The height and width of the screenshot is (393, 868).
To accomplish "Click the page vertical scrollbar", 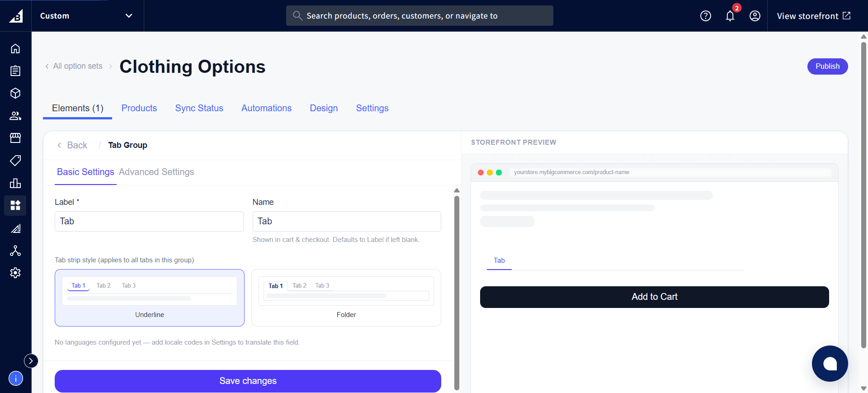I will (x=863, y=195).
